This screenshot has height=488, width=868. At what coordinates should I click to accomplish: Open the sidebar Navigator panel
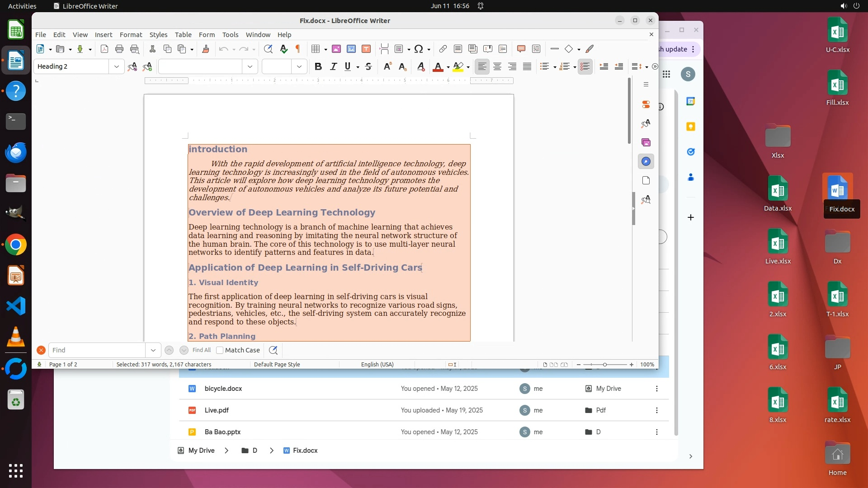tap(646, 161)
